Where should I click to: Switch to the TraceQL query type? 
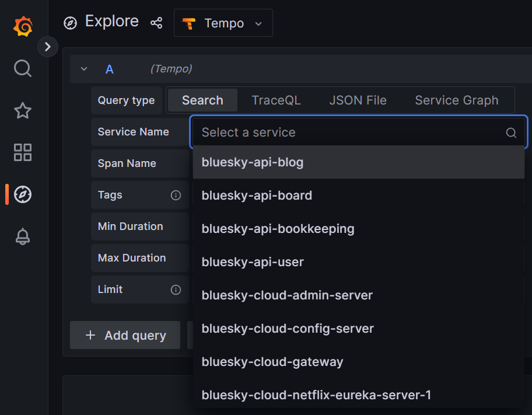tap(276, 100)
